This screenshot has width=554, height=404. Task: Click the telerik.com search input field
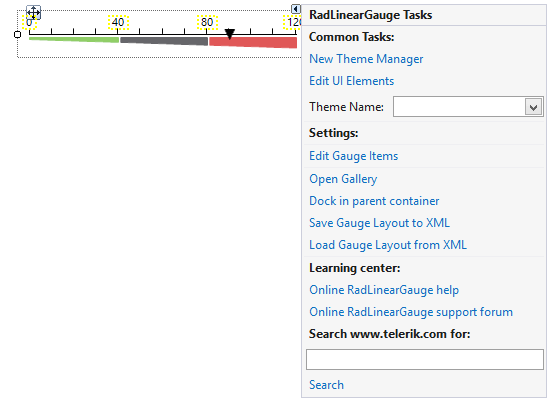425,359
